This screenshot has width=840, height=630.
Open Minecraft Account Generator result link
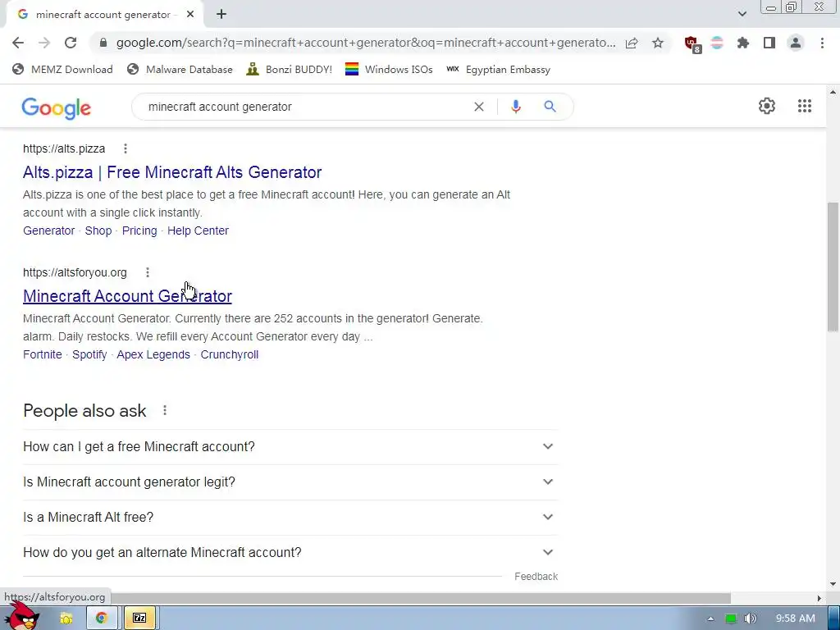coord(127,295)
